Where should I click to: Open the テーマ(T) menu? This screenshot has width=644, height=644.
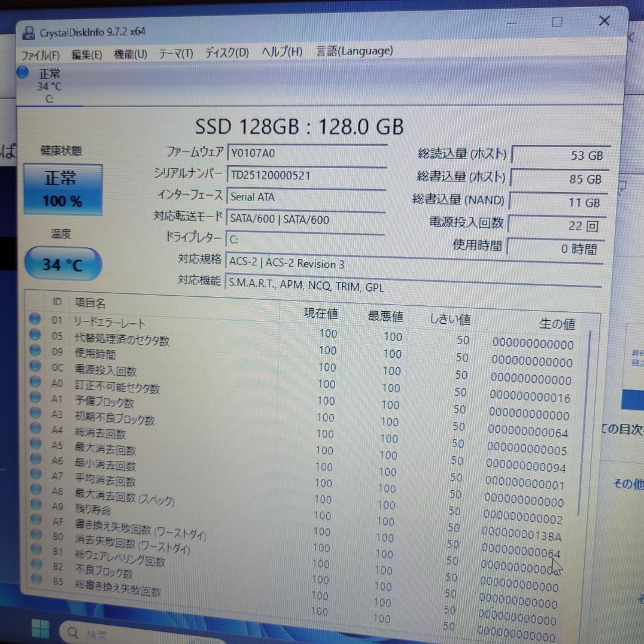[175, 52]
